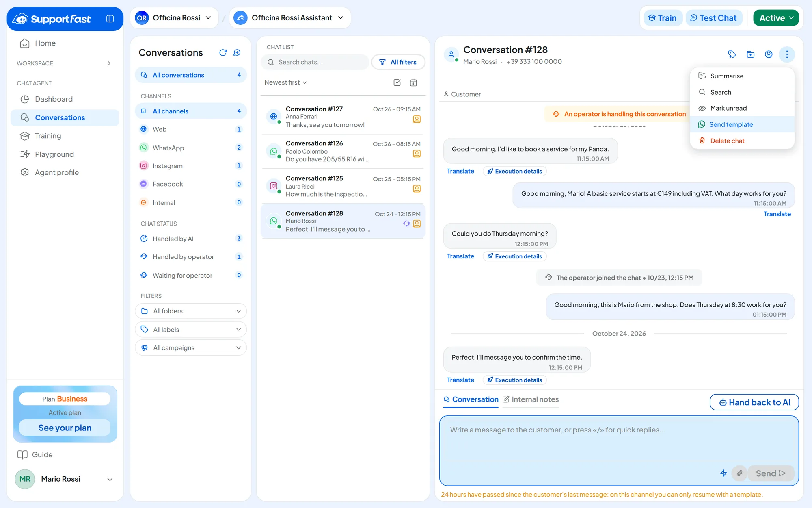Select Summarise menu entry
This screenshot has width=812, height=508.
pos(742,76)
